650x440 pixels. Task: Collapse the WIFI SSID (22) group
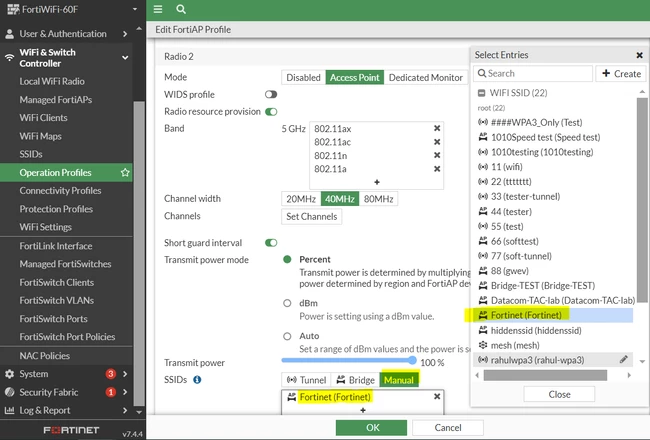tap(481, 93)
